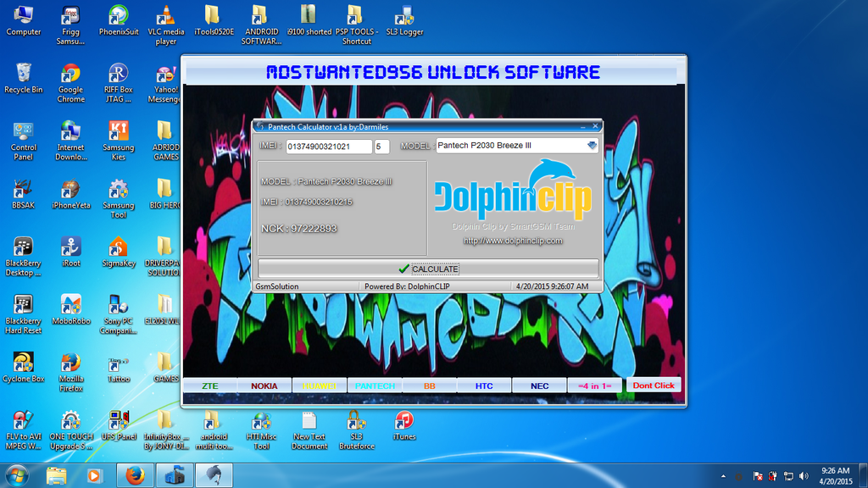
Task: Open iTunes desktop shortcut
Action: (x=404, y=425)
